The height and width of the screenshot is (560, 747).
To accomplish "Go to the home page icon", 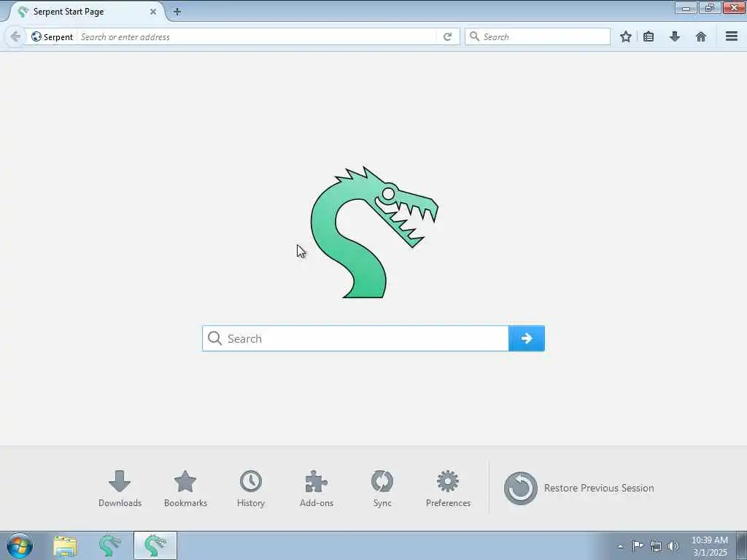I will 701,36.
